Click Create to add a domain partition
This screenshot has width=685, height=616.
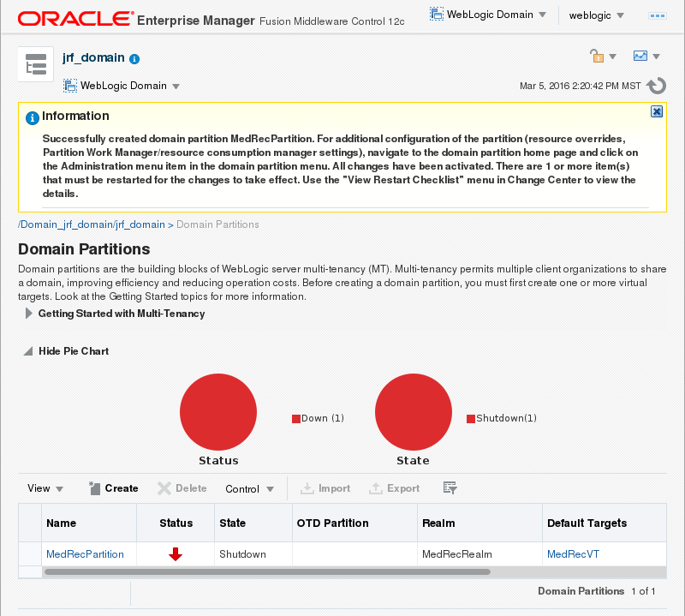[114, 488]
